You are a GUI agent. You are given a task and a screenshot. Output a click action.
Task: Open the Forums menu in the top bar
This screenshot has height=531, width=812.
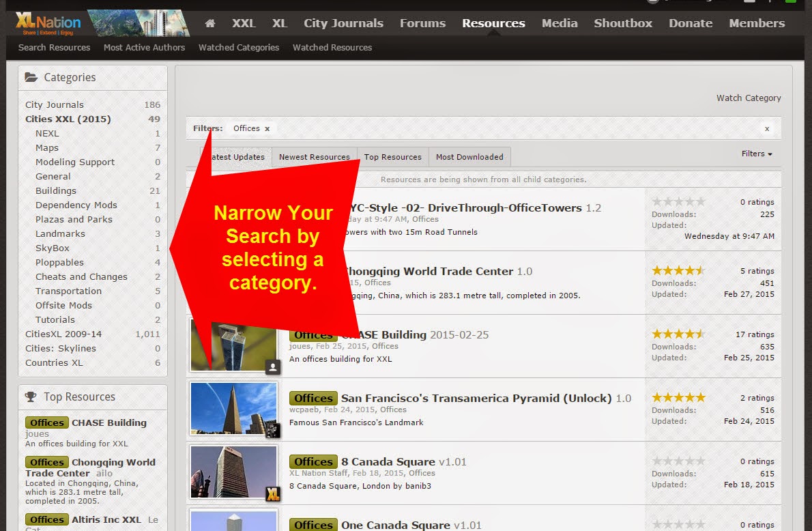point(422,23)
